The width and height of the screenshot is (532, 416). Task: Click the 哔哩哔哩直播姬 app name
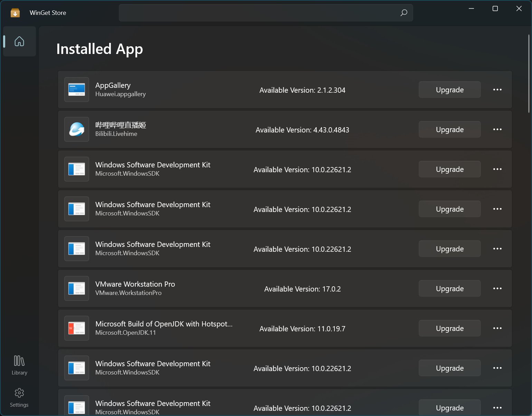(x=121, y=125)
